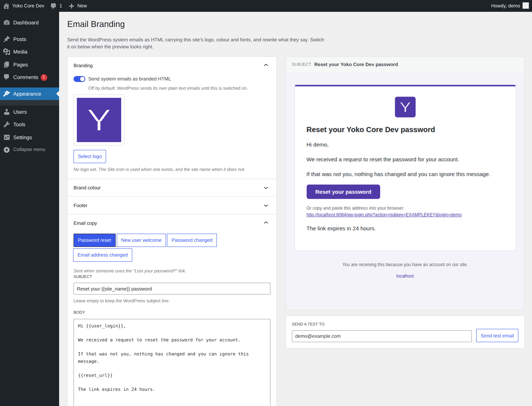Open the Settings menu

[30, 137]
